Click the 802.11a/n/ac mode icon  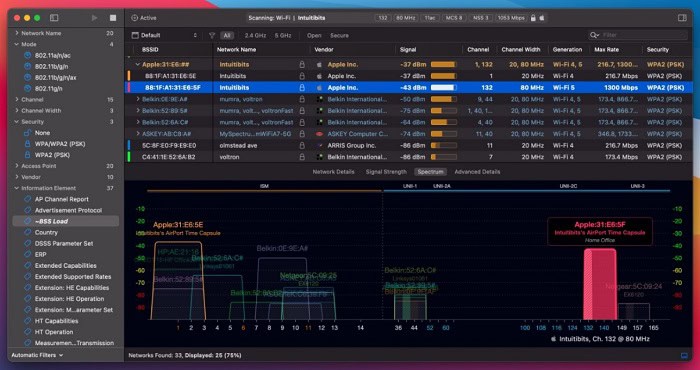28,55
